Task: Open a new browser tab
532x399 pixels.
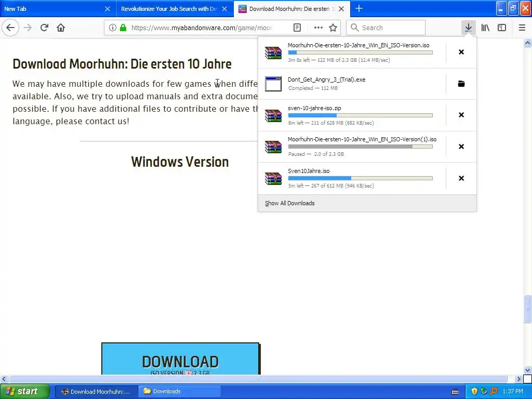Action: coord(358,8)
